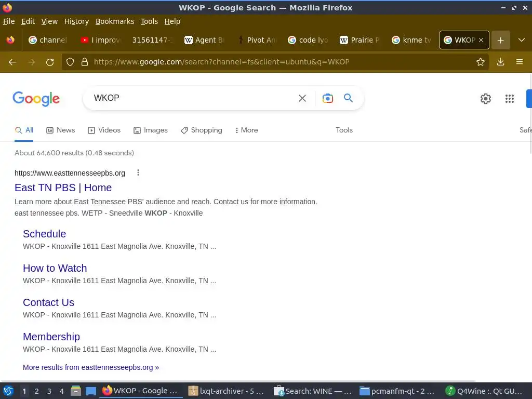Screen dimensions: 532x399
Task: Switch to the 31561147 tab
Action: coord(152,40)
